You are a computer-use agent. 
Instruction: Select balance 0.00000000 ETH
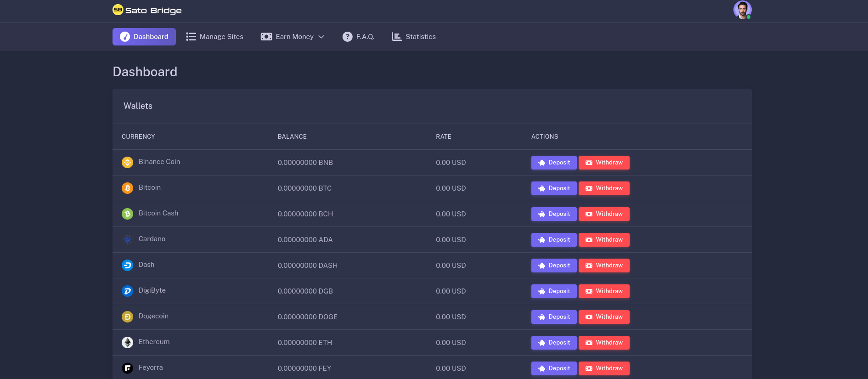pos(305,343)
